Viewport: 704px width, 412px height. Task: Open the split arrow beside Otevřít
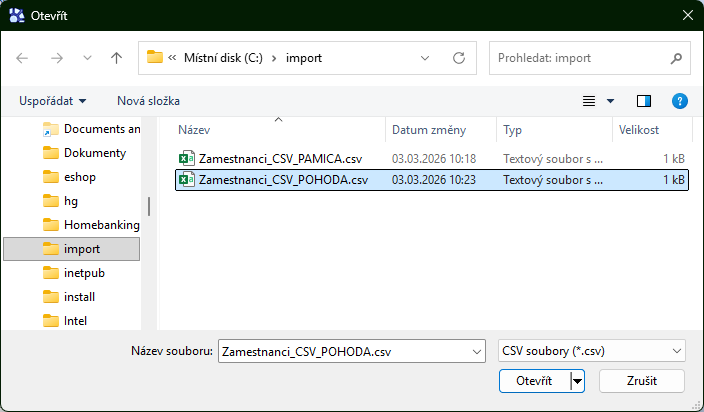click(x=577, y=381)
